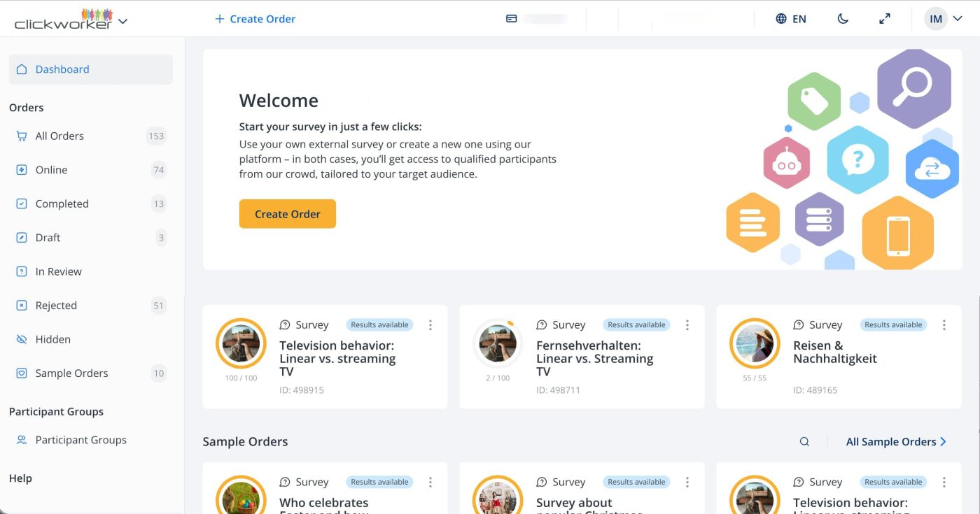Search sample orders magnifier icon

804,442
